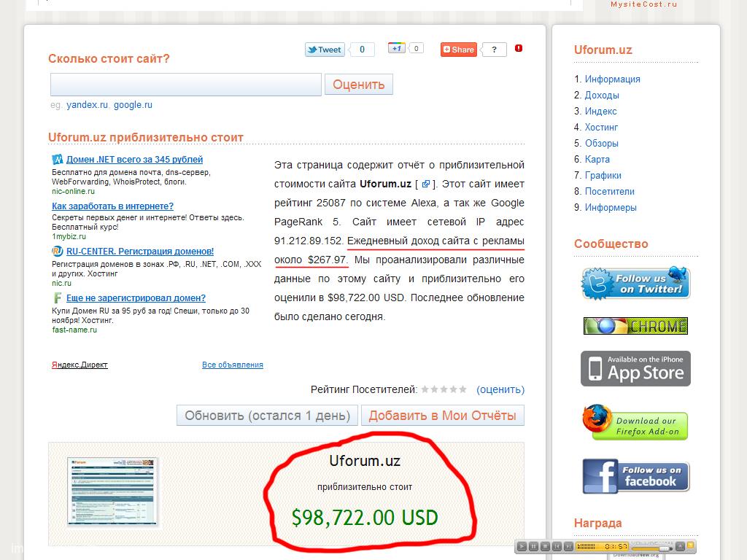Open the Яндекс.Директ link
747x560 pixels.
(80, 365)
